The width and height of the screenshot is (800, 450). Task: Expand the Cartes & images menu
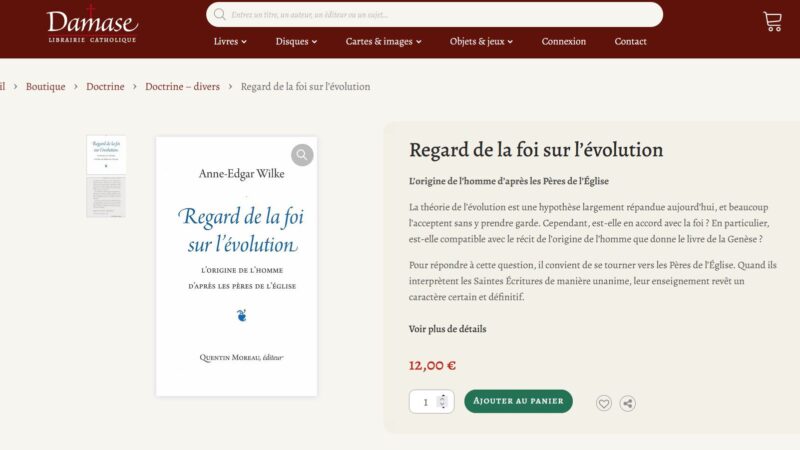click(384, 41)
